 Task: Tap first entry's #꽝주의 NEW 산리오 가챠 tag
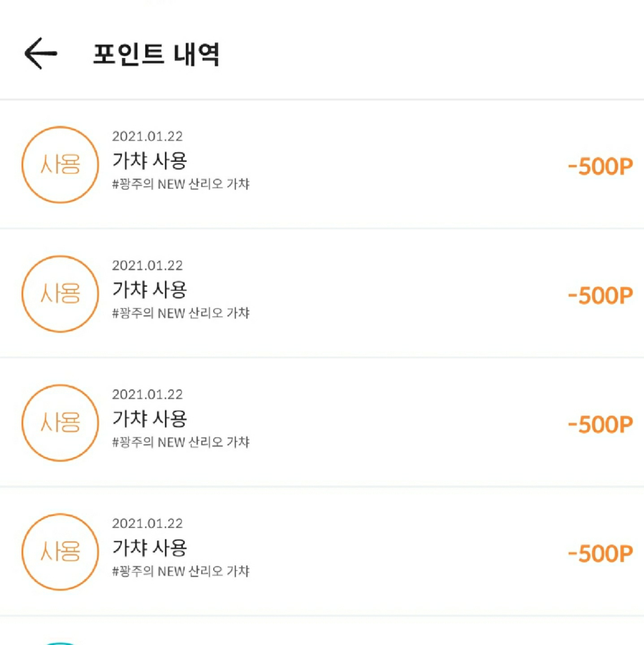point(181,184)
